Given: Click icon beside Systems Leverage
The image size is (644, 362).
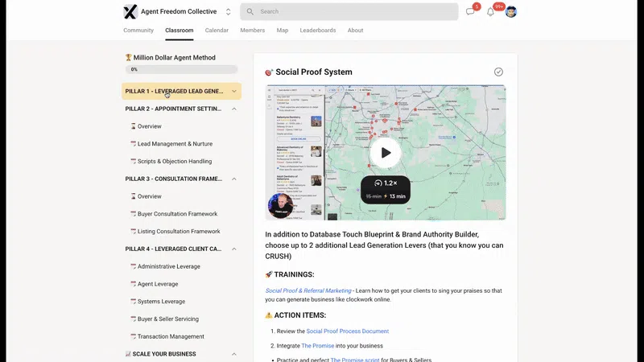Looking at the screenshot, I should coord(133,301).
